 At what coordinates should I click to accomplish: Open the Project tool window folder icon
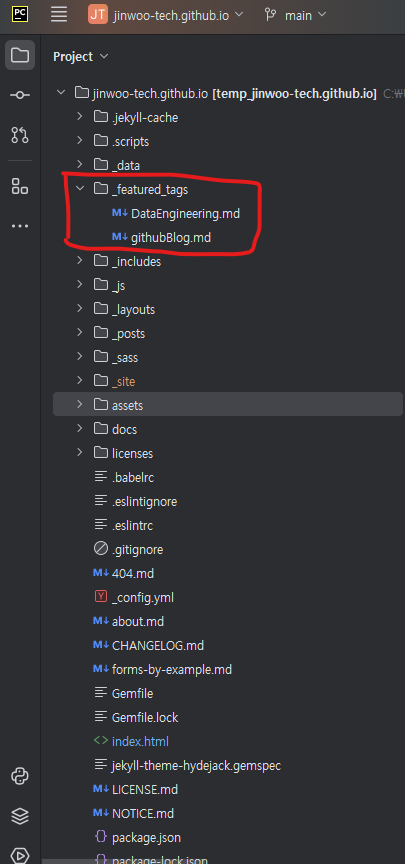point(20,55)
